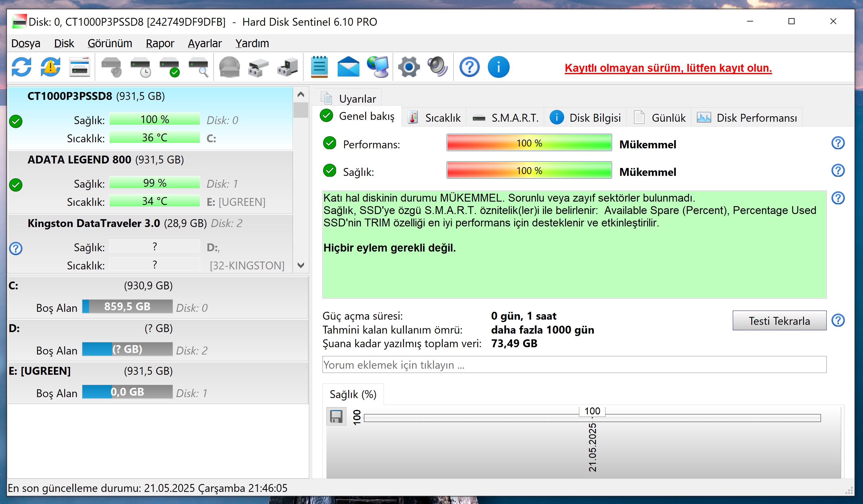This screenshot has height=504, width=863.
Task: Switch to the Sıcaklık tab
Action: (434, 118)
